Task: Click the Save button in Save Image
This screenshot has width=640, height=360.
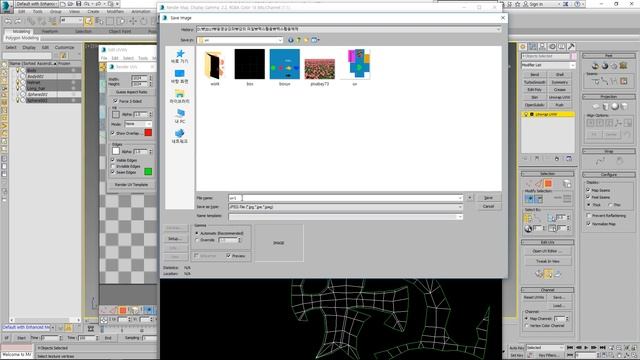Action: pyautogui.click(x=488, y=198)
